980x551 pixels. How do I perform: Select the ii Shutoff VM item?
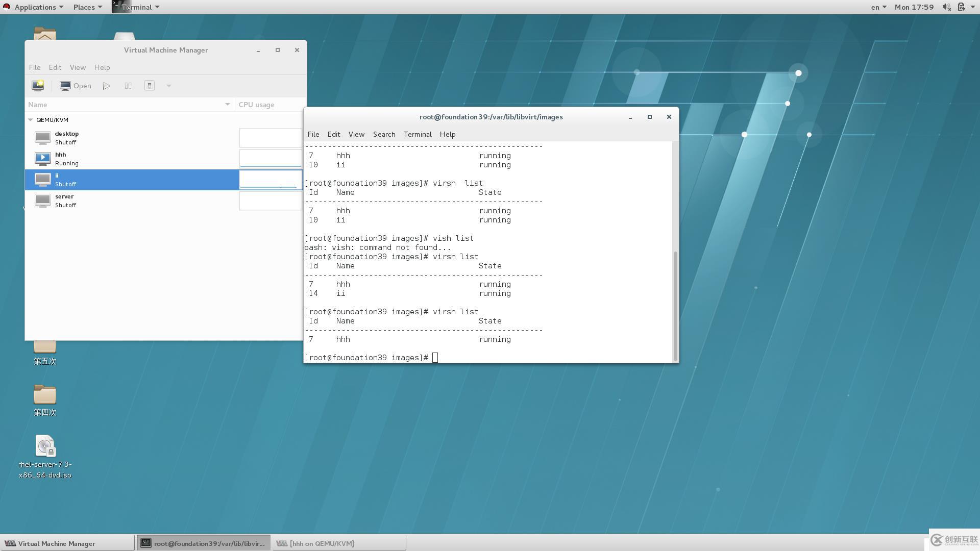click(132, 179)
